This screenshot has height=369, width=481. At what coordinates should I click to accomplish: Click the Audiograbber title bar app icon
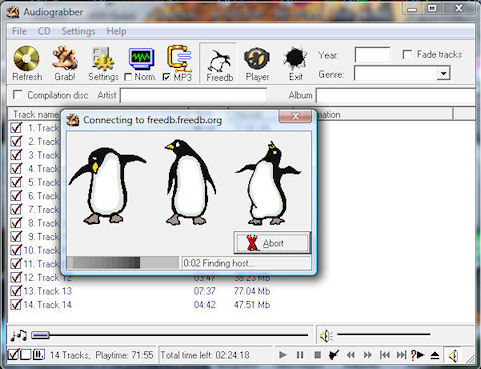tap(13, 12)
